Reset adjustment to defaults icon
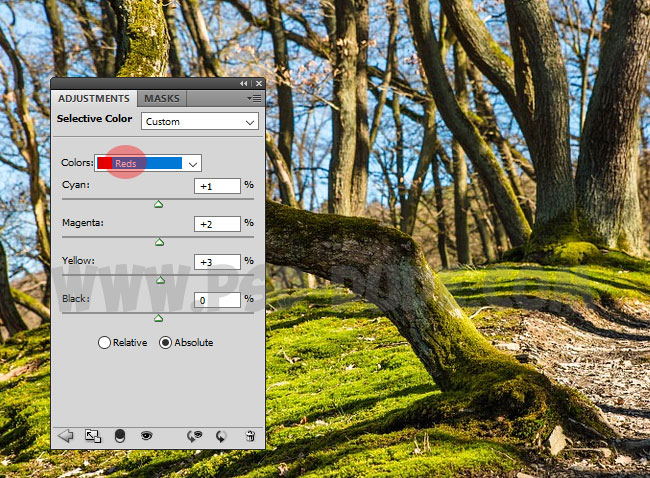 221,436
